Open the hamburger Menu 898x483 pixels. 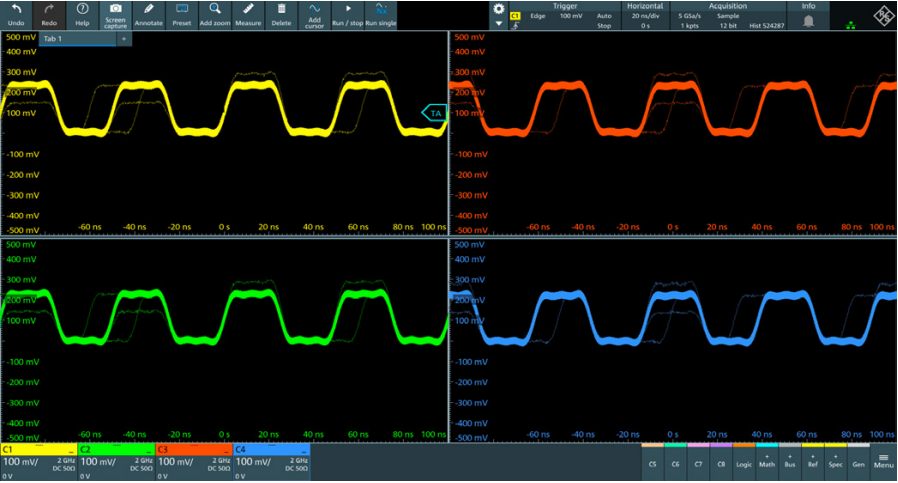click(x=884, y=461)
